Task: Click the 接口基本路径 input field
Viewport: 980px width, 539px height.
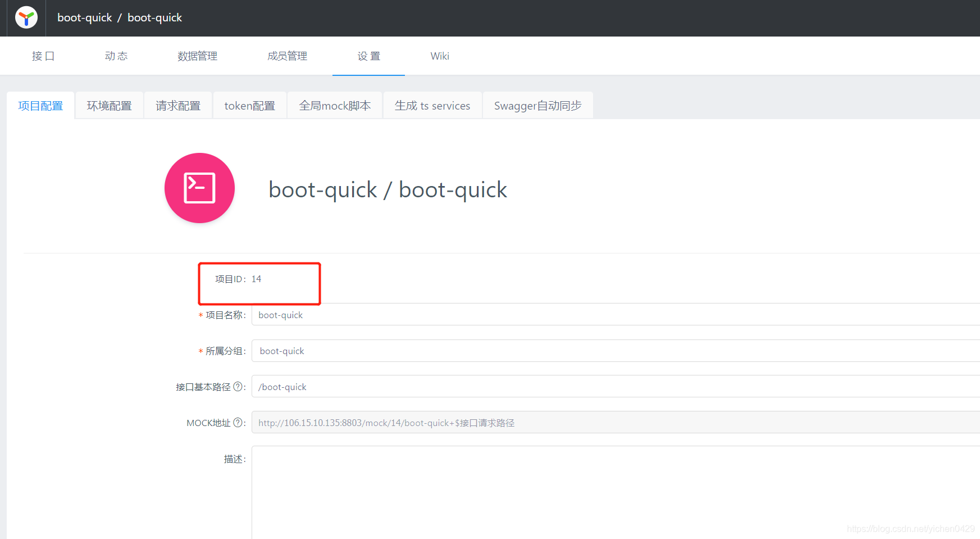Action: pyautogui.click(x=616, y=387)
